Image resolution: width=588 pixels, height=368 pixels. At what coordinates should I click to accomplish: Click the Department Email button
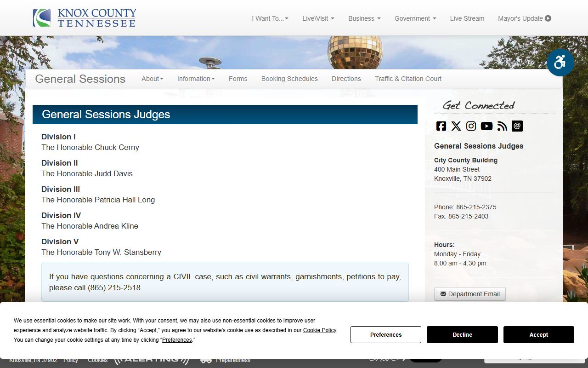(470, 294)
